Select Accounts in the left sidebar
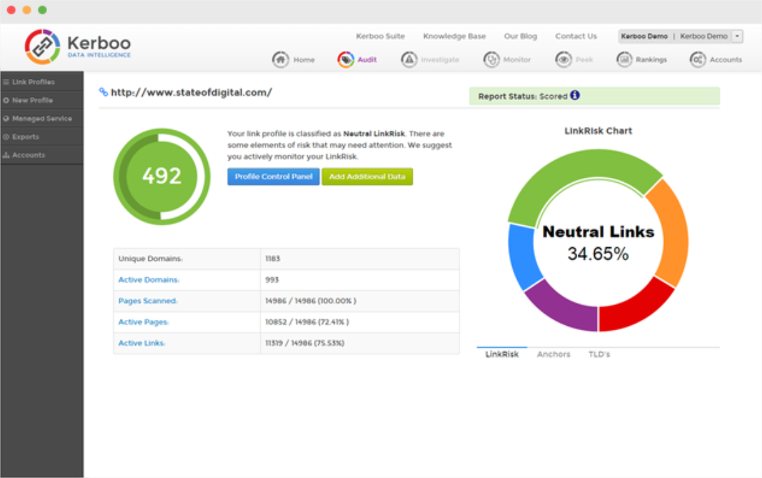The width and height of the screenshot is (762, 478). click(42, 155)
